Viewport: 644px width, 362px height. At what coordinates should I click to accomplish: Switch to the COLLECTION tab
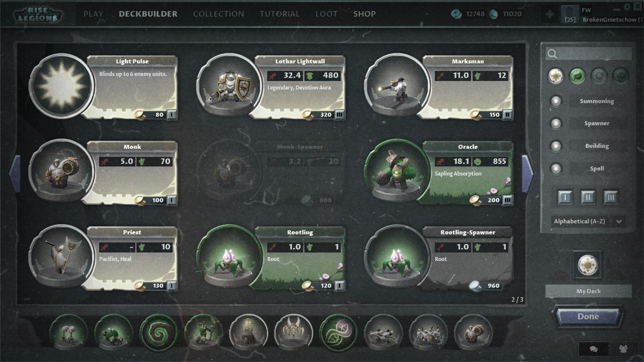[218, 14]
